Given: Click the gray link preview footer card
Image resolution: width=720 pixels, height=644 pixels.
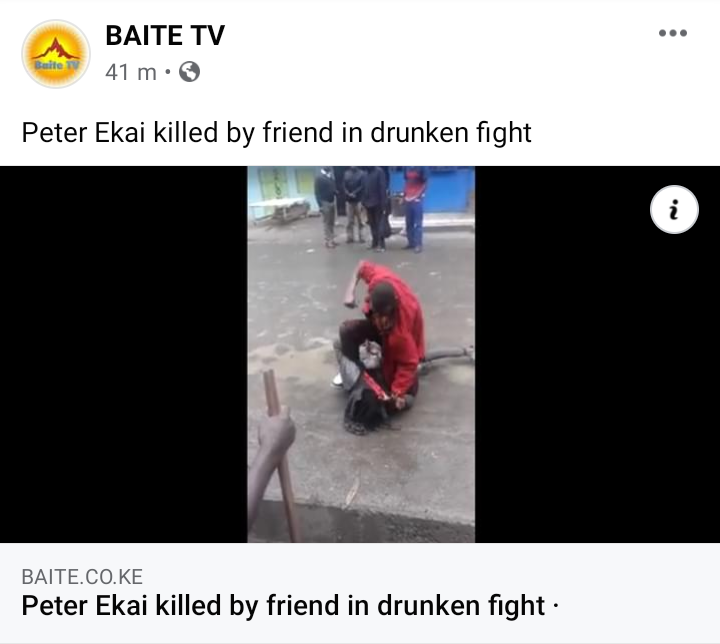Looking at the screenshot, I should (x=360, y=593).
